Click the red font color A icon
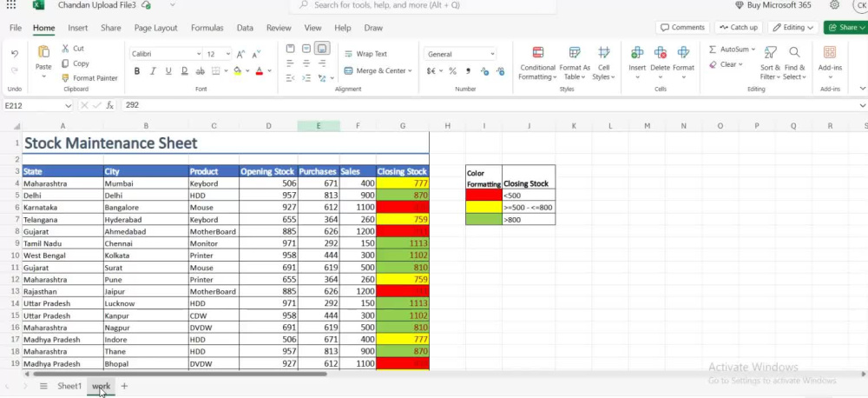868x398 pixels. (259, 71)
